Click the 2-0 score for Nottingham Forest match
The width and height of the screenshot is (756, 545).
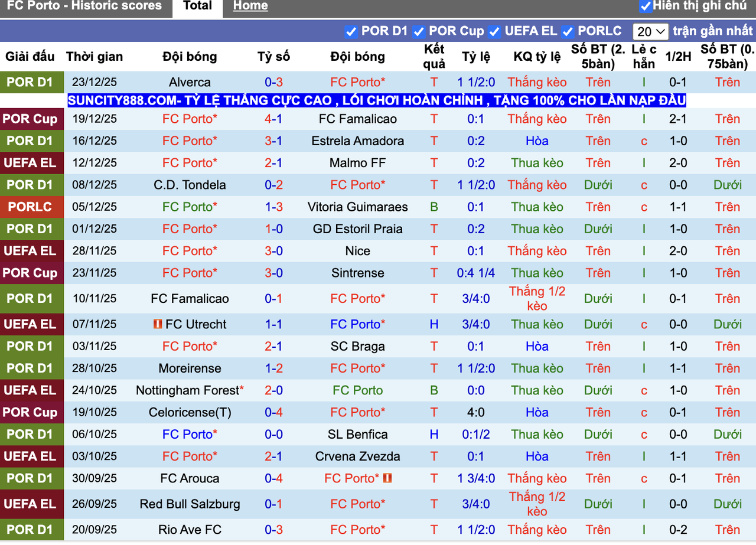click(273, 390)
